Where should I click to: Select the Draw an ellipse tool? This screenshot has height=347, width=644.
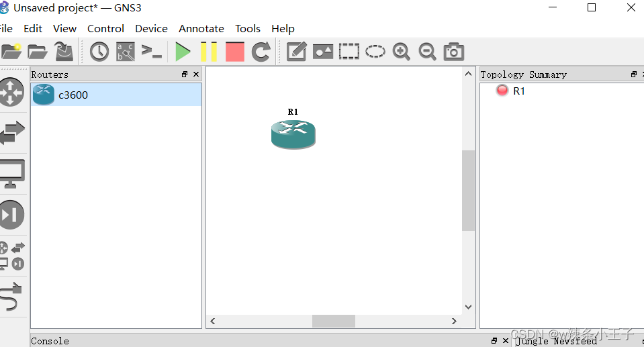pos(375,52)
